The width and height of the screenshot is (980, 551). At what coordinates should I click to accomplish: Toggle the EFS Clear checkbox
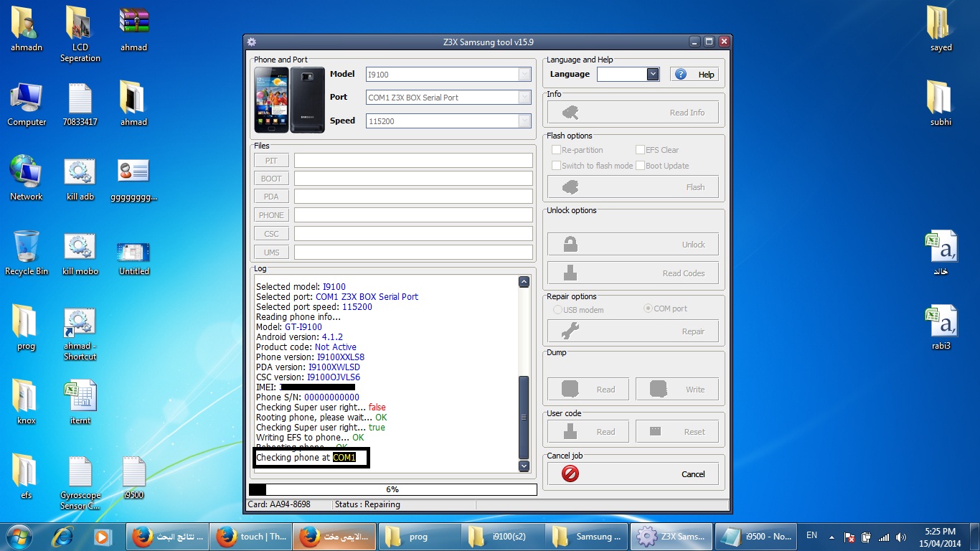640,150
